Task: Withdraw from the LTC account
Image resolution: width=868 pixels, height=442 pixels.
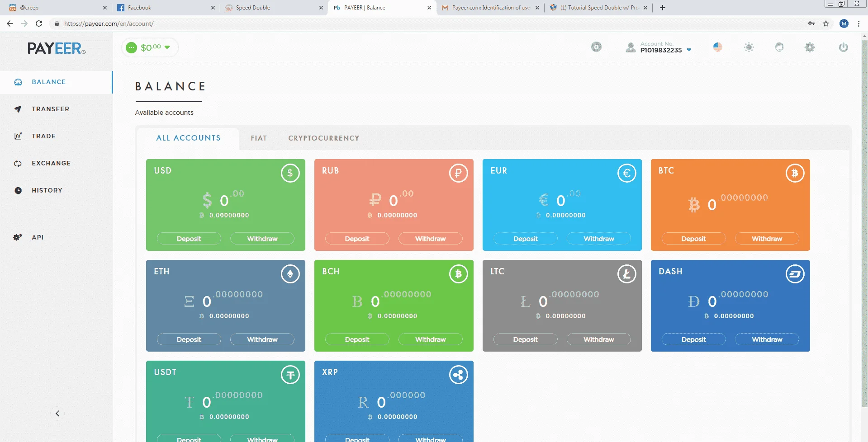Action: click(599, 339)
